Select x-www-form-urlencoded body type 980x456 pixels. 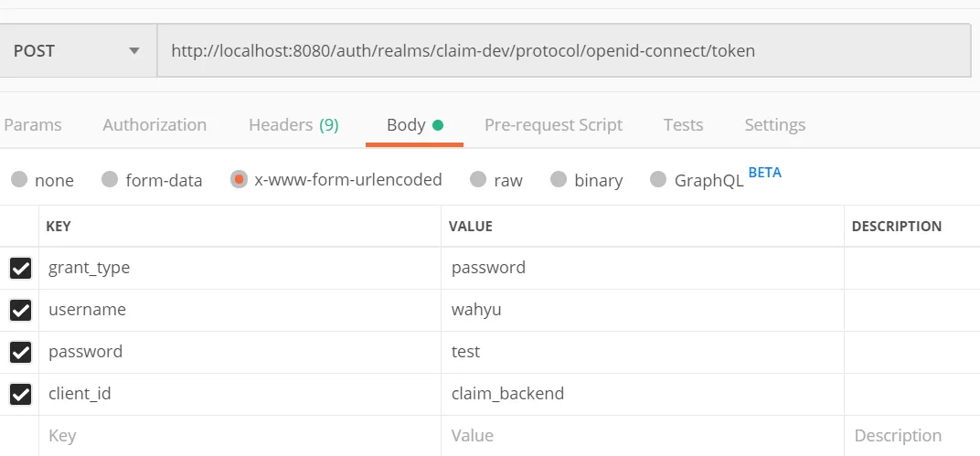pyautogui.click(x=239, y=180)
